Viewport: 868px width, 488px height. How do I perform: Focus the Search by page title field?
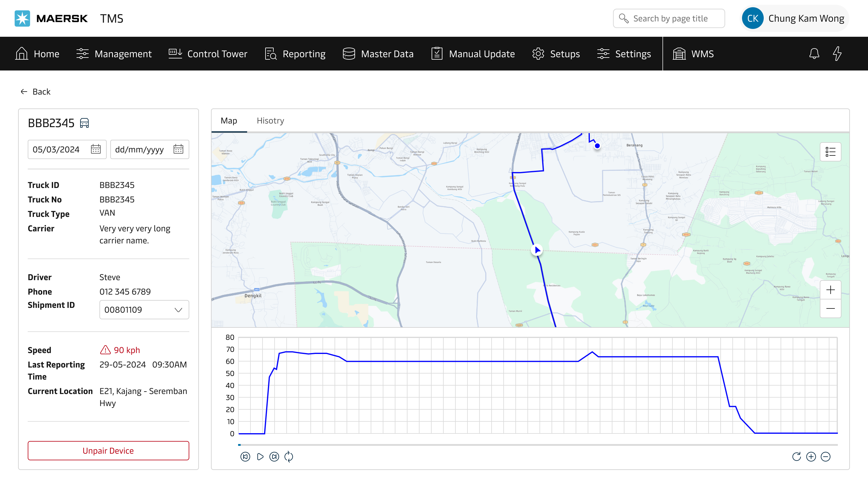(x=671, y=18)
